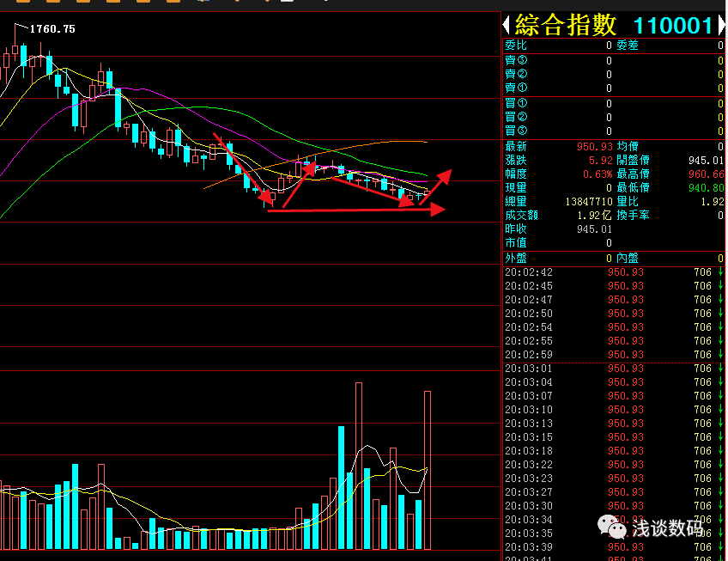Select the tick row at 20:03:22

tap(614, 464)
